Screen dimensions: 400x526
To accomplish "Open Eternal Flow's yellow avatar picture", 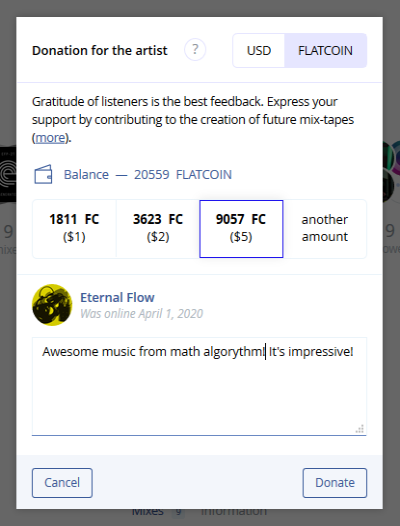I will [x=52, y=305].
